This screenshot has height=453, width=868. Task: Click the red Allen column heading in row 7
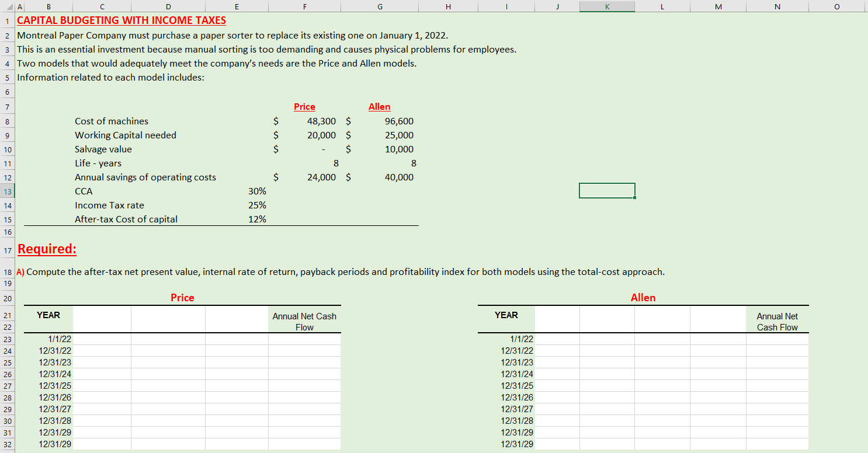pos(380,107)
